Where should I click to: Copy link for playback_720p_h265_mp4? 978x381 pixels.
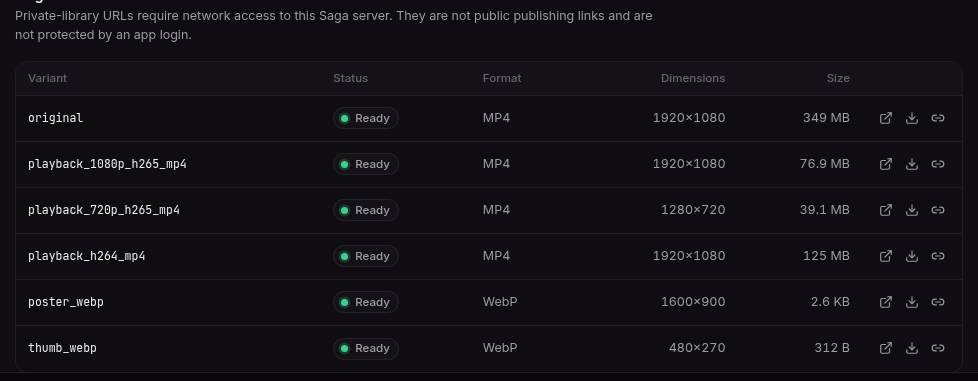tap(938, 210)
